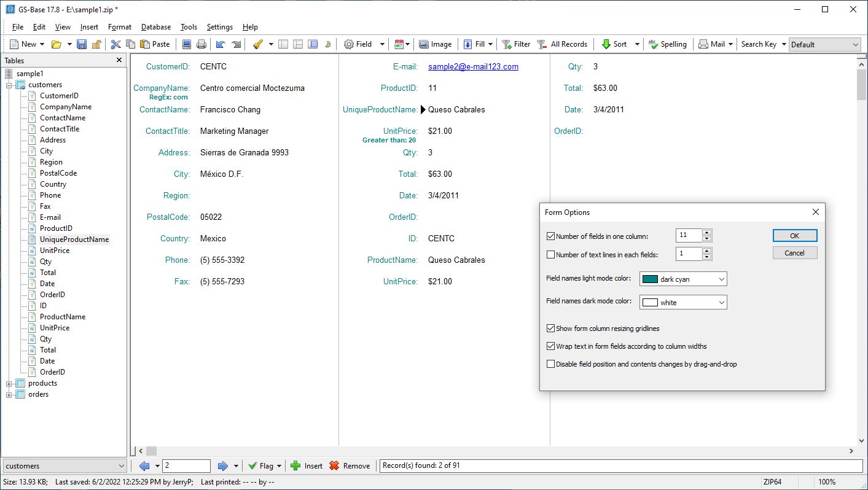The width and height of the screenshot is (868, 490).
Task: Click the horizontal scrollbar thumb below the form
Action: pos(151,451)
